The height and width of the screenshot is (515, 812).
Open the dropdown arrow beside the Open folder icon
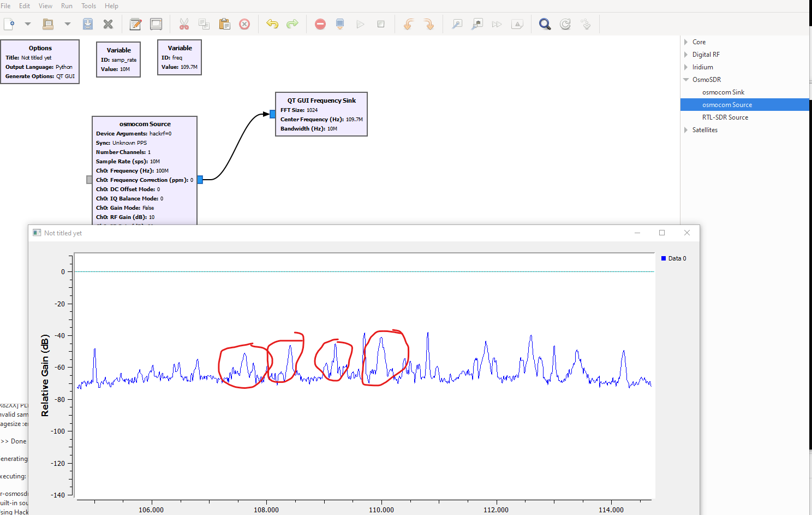(x=68, y=24)
